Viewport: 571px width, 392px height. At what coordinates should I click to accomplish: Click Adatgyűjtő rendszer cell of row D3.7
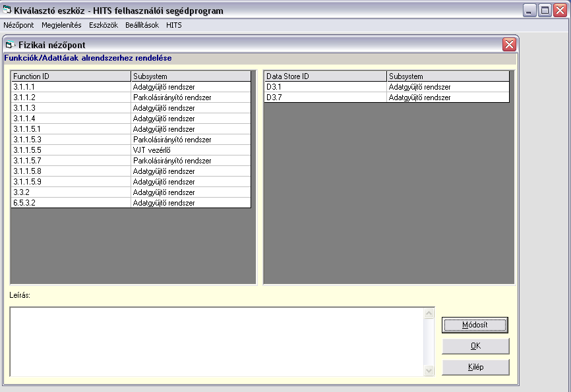coord(448,98)
